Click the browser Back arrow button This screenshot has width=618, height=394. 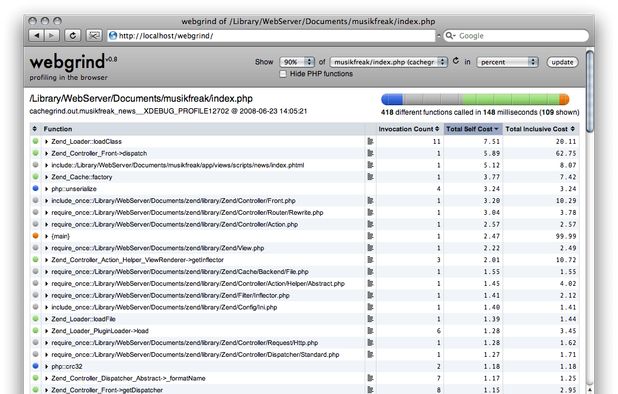36,35
